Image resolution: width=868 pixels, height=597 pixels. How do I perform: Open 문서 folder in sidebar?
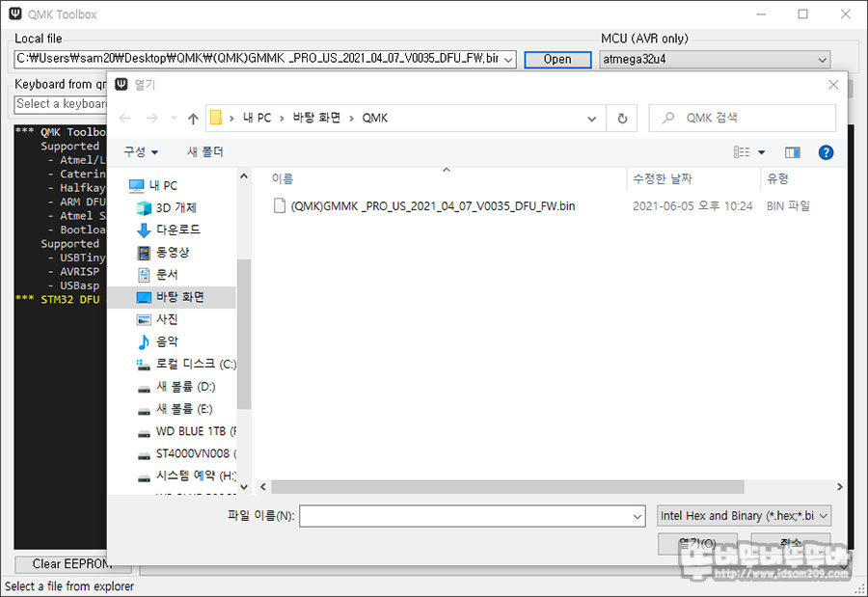157,275
